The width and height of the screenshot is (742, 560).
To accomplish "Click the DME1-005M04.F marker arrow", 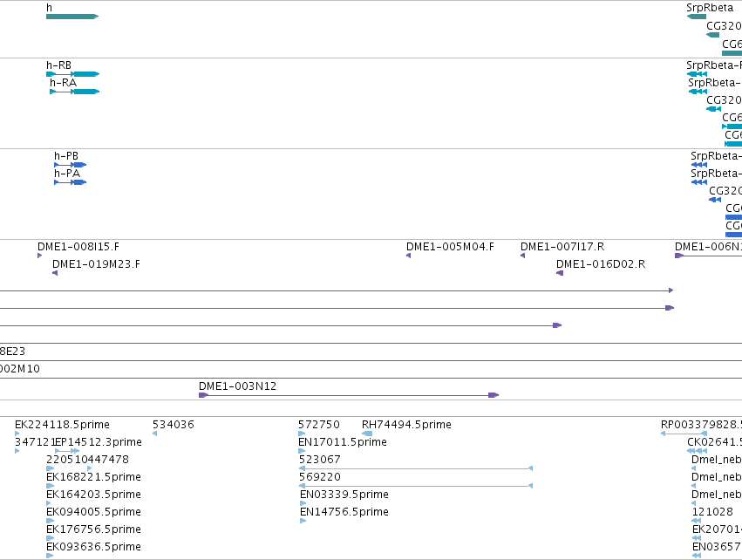I will click(x=408, y=256).
